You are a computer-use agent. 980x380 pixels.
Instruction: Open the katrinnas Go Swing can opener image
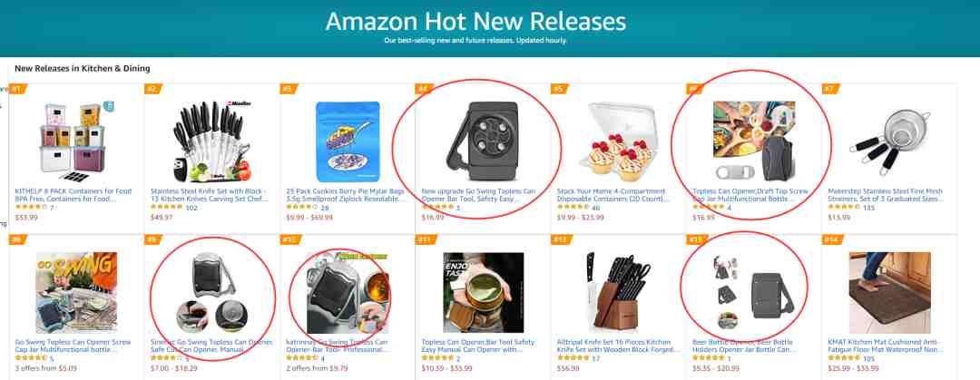point(347,293)
